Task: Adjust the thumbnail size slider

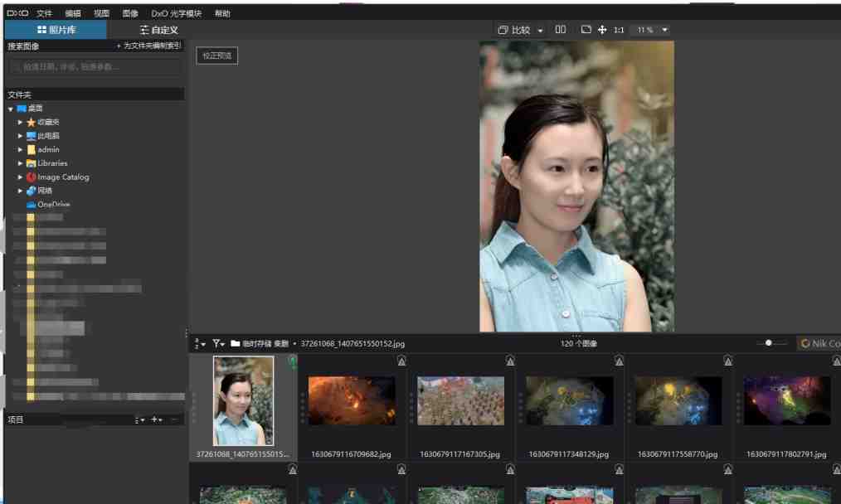Action: coord(771,342)
